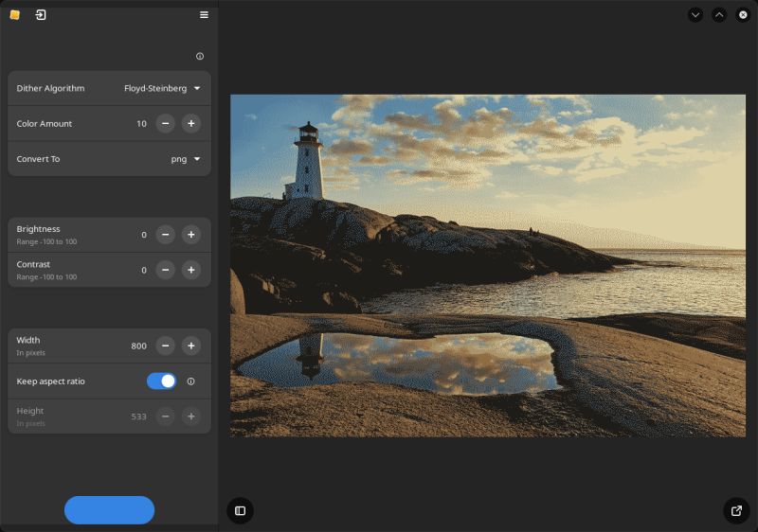Click the blue button at sidebar bottom
This screenshot has width=758, height=532.
point(109,510)
